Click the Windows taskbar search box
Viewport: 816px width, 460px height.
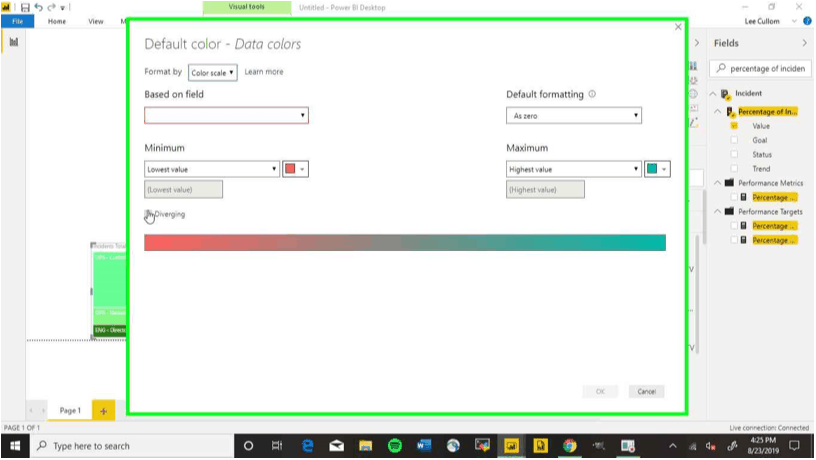132,446
